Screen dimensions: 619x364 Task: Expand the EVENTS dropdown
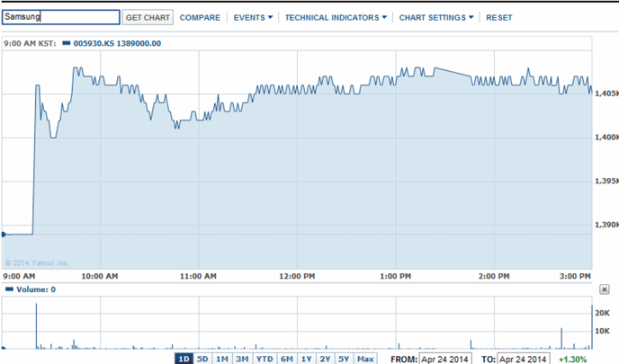click(253, 18)
